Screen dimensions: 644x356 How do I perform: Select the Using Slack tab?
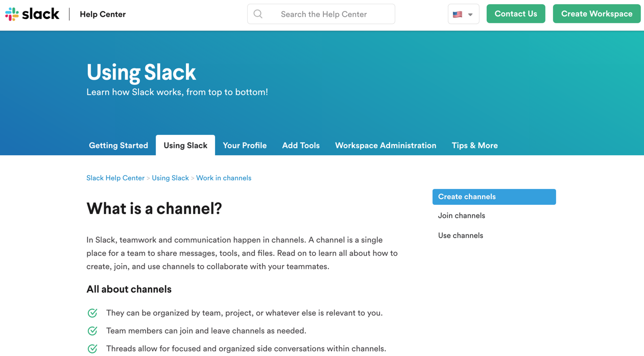point(185,146)
